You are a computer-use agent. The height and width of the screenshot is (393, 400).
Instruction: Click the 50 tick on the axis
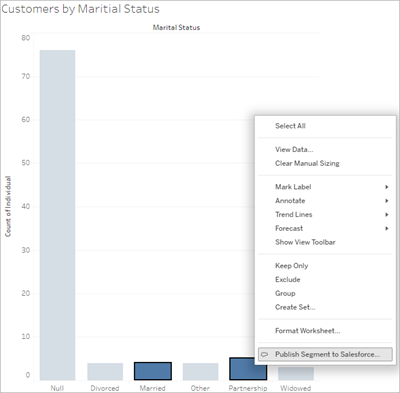coord(26,163)
